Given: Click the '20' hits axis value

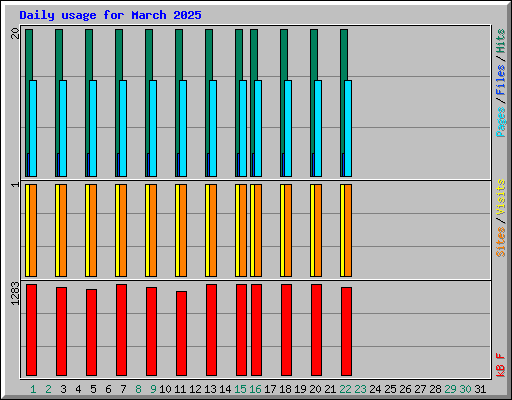Looking at the screenshot, I should pyautogui.click(x=15, y=33).
